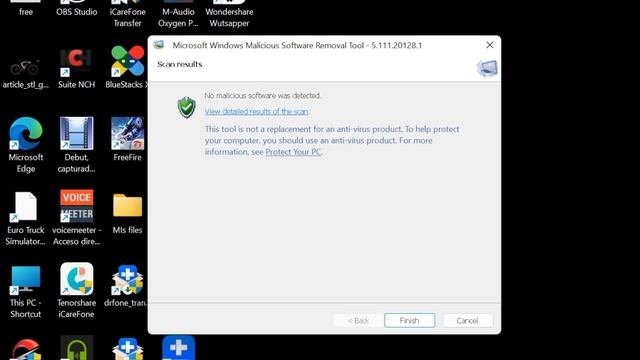Image resolution: width=640 pixels, height=360 pixels.
Task: Click the disabled Back button
Action: pyautogui.click(x=358, y=320)
